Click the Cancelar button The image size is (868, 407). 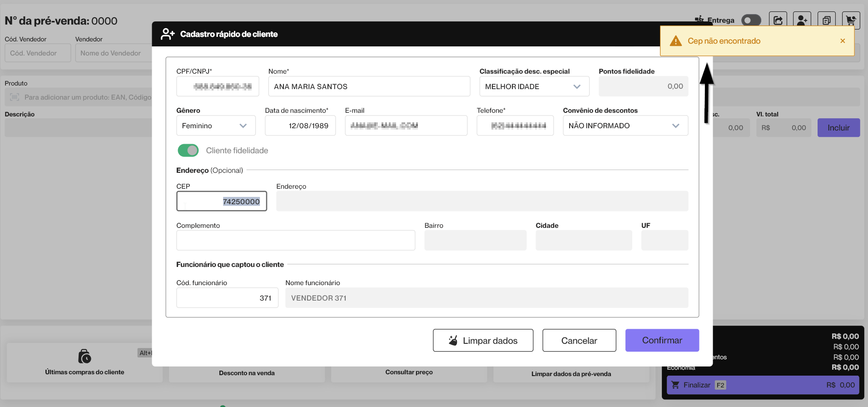pyautogui.click(x=579, y=341)
